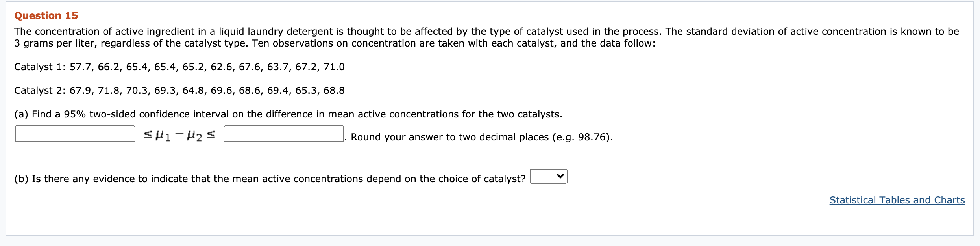The image size is (980, 246).
Task: Click the Question 15 heading
Action: [x=46, y=15]
